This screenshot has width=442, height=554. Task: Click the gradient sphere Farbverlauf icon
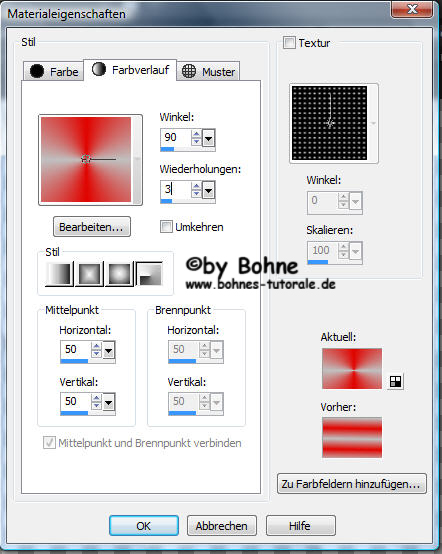click(99, 69)
